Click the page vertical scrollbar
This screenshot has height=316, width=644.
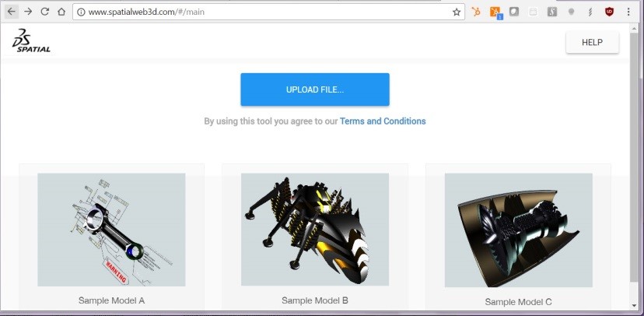638,156
